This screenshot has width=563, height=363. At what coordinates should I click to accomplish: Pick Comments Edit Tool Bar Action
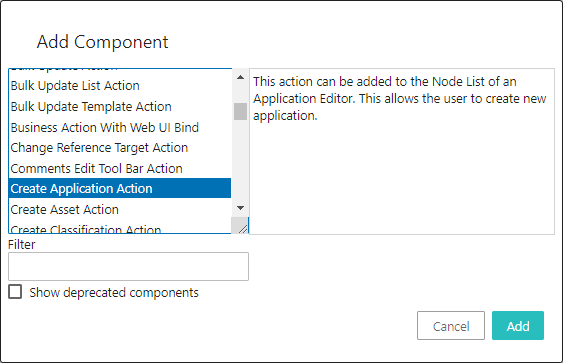(x=120, y=168)
